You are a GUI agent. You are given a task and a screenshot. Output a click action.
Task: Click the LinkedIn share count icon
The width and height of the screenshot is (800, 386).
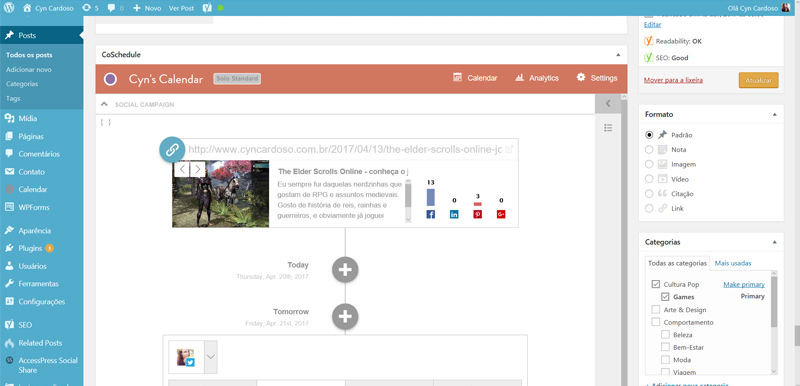tap(454, 214)
